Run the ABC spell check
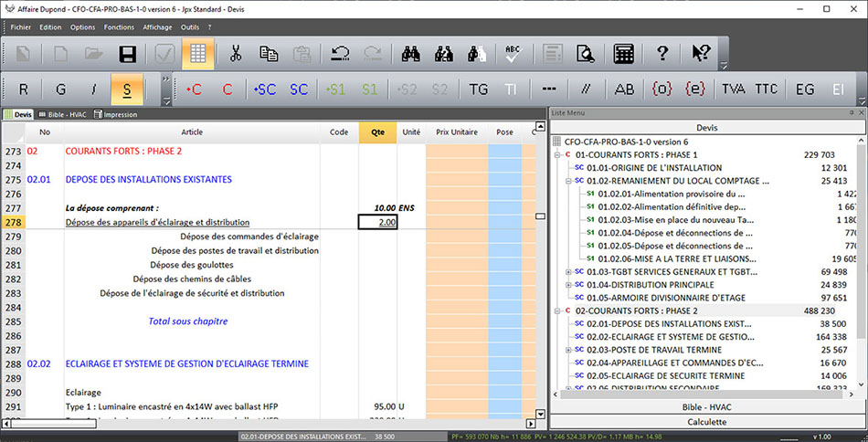Viewport: 868px width, 442px height. pos(513,54)
